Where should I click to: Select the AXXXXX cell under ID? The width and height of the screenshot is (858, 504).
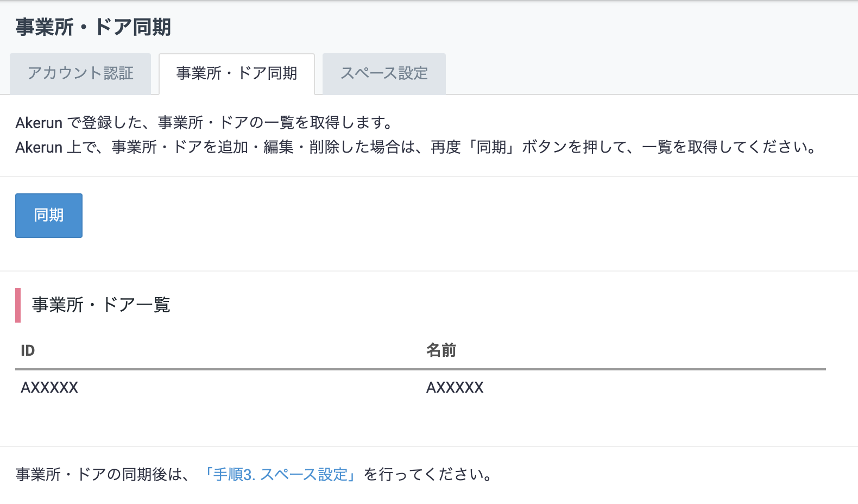(49, 387)
